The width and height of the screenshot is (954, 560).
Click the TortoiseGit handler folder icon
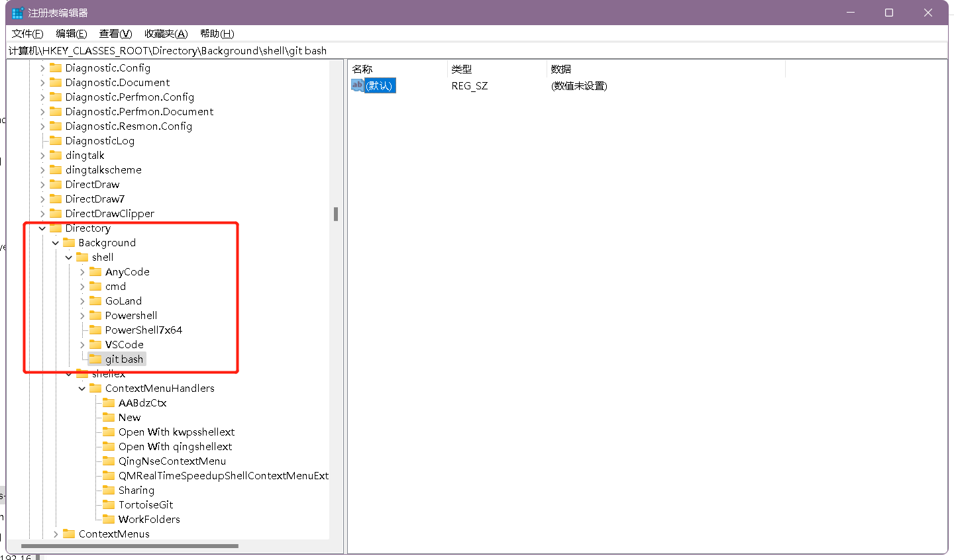click(108, 504)
